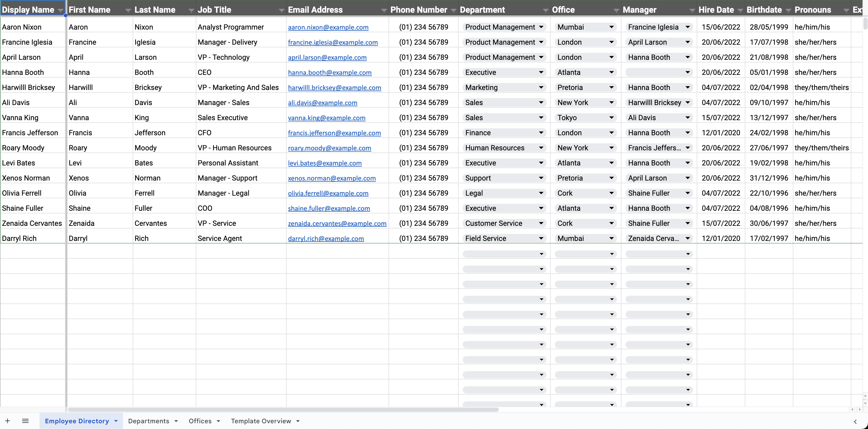Open the filter icon on Last Name column
Viewport: 868px width, 429px height.
pyautogui.click(x=191, y=10)
